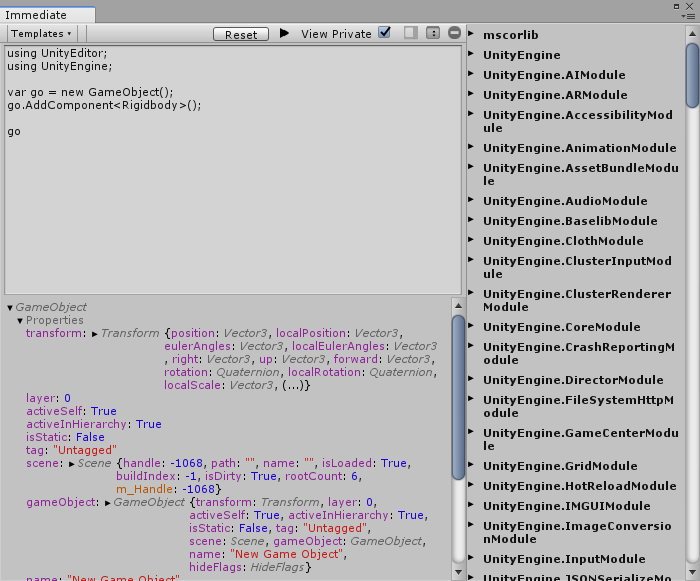Click the round minus icon in the toolbar
700x581 pixels.
pyautogui.click(x=454, y=33)
